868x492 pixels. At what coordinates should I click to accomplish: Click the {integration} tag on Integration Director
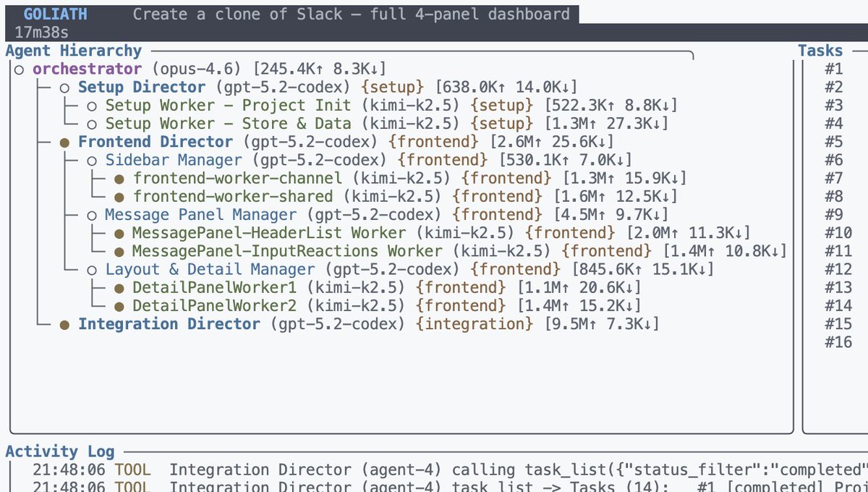[x=475, y=324]
